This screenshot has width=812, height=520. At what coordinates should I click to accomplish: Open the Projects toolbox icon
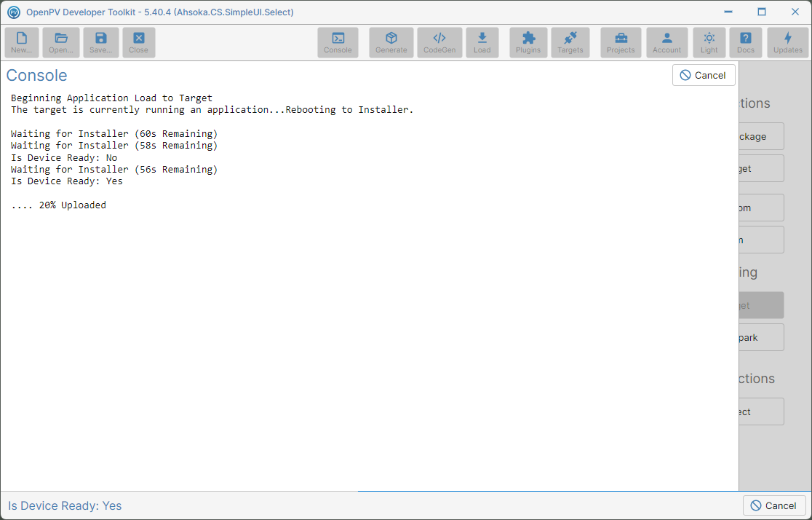point(621,42)
